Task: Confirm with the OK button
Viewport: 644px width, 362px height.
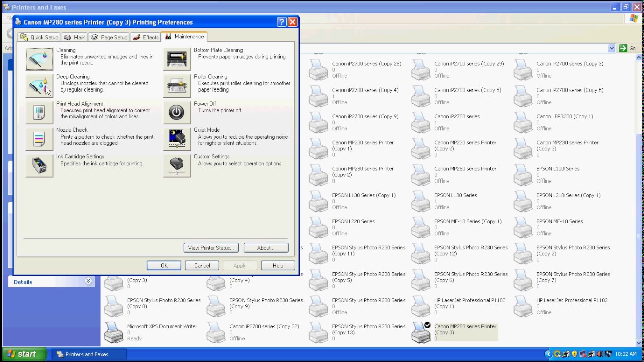Action: tap(164, 266)
